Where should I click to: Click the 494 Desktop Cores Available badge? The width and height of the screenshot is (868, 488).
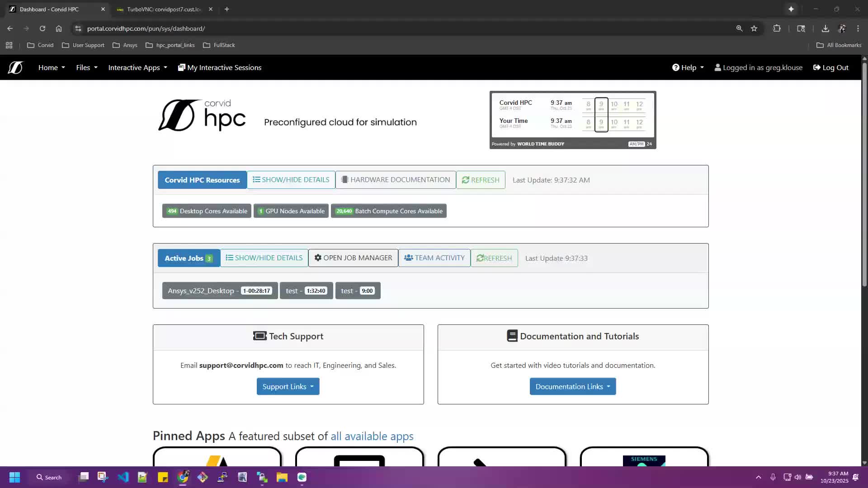[x=207, y=211]
